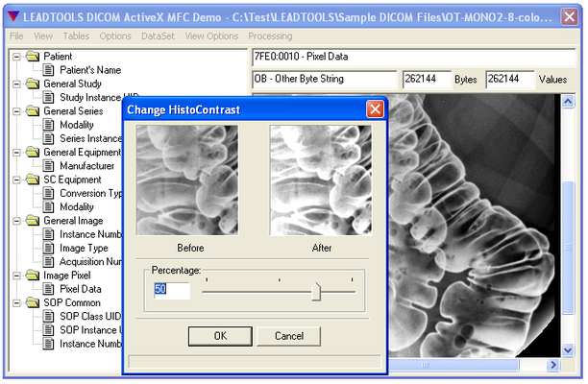Select the Manufacturer tree item
Viewport: 588px width, 384px height.
[x=87, y=166]
